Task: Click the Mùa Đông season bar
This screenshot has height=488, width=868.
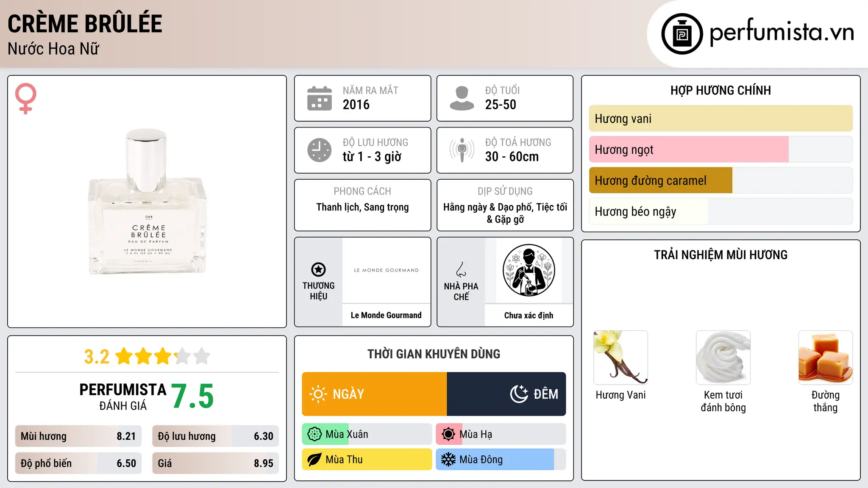Action: coord(501,460)
